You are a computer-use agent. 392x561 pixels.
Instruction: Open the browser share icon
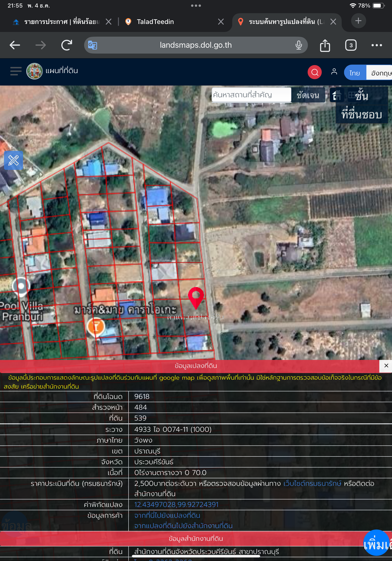click(325, 45)
